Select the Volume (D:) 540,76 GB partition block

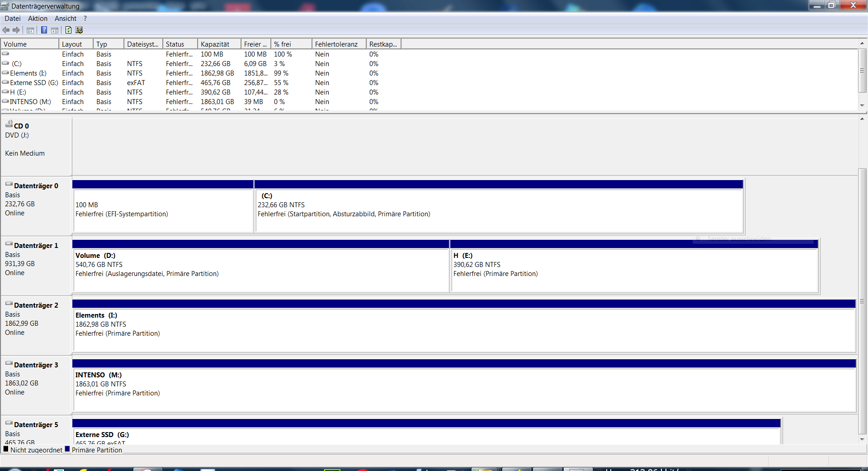[x=261, y=266]
